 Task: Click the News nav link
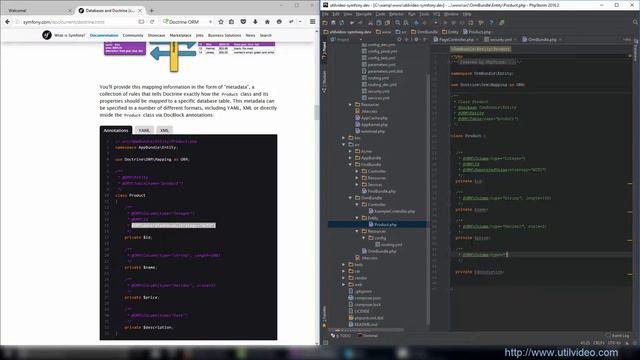tap(250, 36)
